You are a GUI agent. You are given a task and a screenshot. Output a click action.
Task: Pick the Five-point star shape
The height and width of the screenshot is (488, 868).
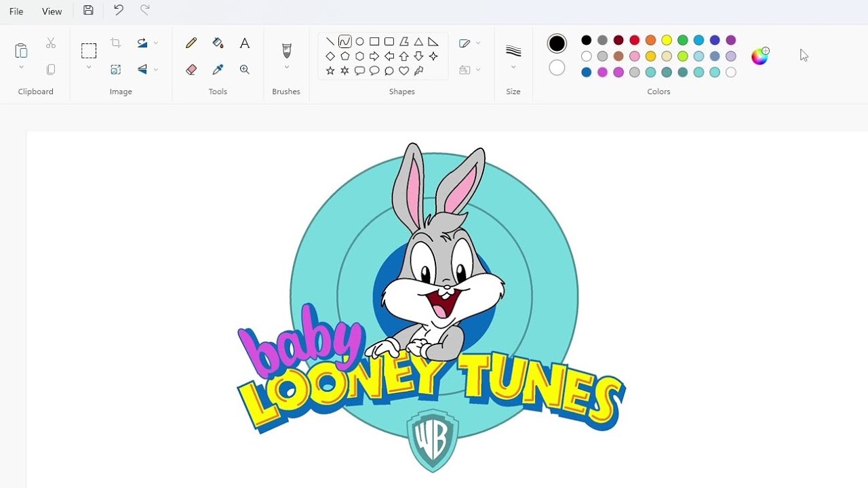coord(330,70)
